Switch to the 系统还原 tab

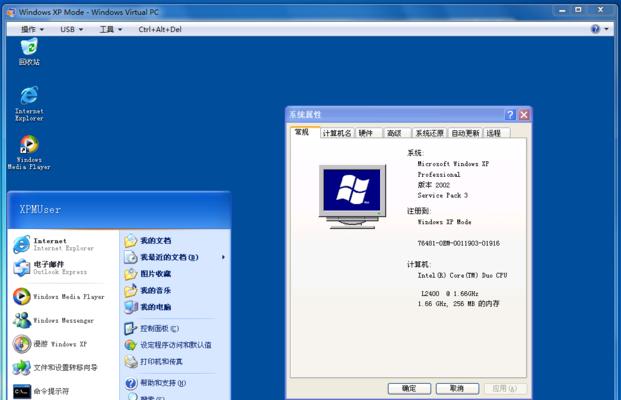pos(429,133)
